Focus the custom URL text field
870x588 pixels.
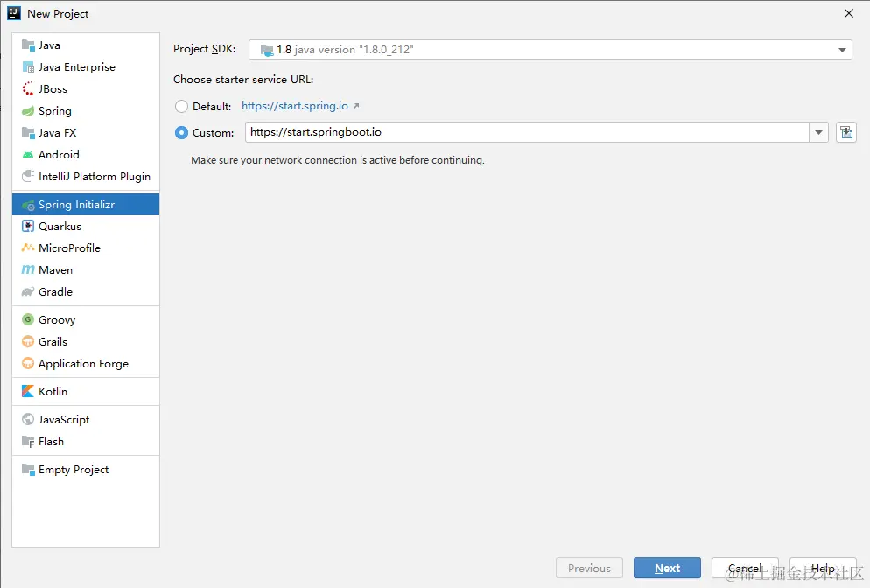click(527, 132)
